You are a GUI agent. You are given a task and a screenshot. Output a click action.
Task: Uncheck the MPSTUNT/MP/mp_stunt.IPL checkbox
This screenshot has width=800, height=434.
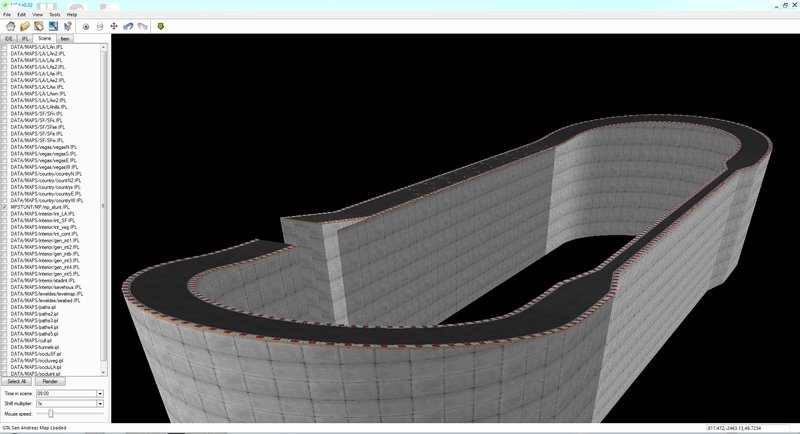[x=5, y=207]
